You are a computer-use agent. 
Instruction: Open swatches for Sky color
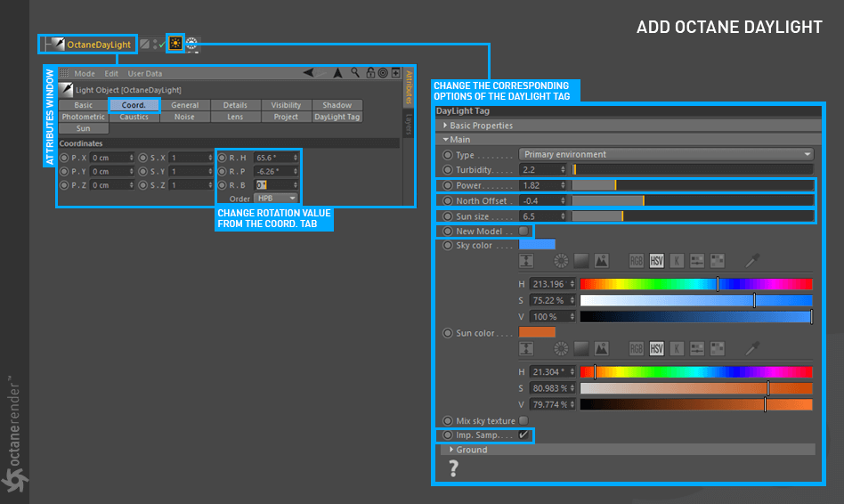[x=718, y=261]
